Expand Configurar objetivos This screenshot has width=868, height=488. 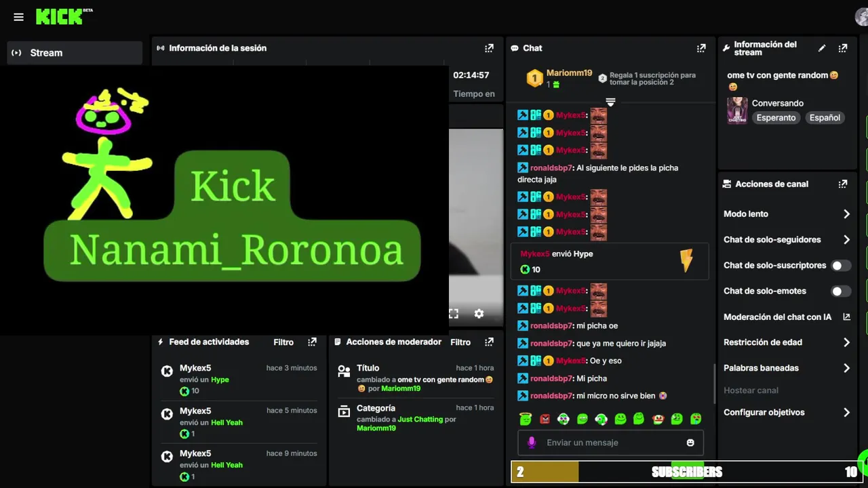846,412
